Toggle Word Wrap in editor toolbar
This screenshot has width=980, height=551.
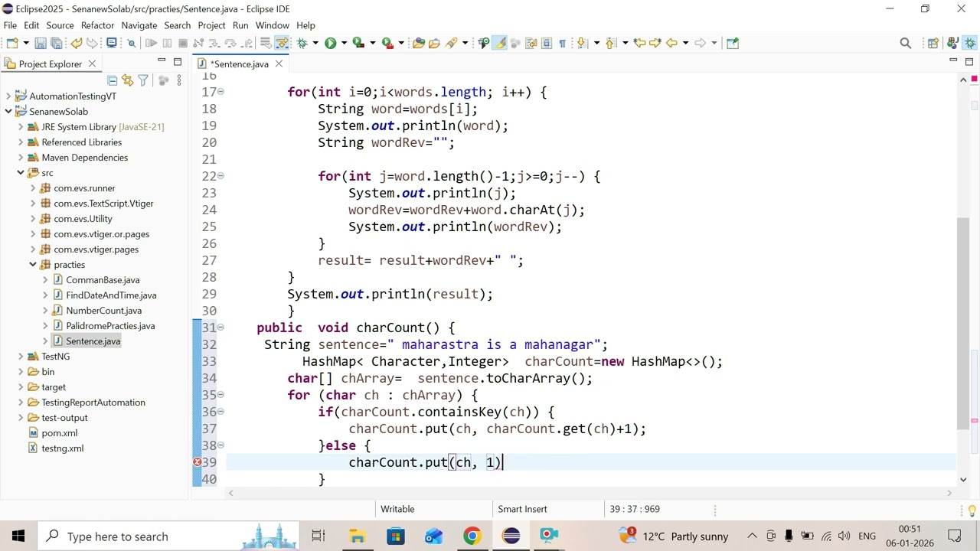531,43
